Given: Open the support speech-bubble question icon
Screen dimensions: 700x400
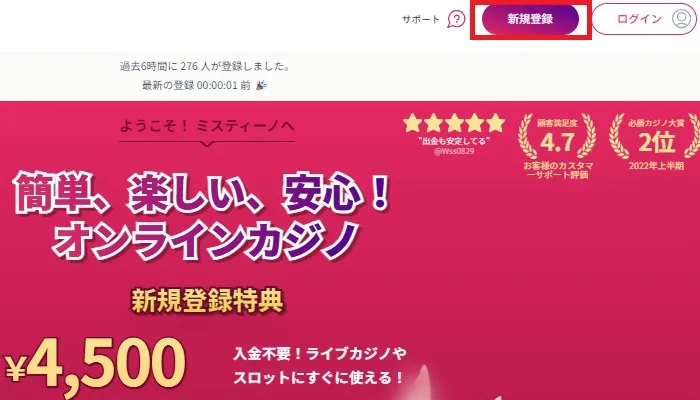Looking at the screenshot, I should tap(456, 19).
